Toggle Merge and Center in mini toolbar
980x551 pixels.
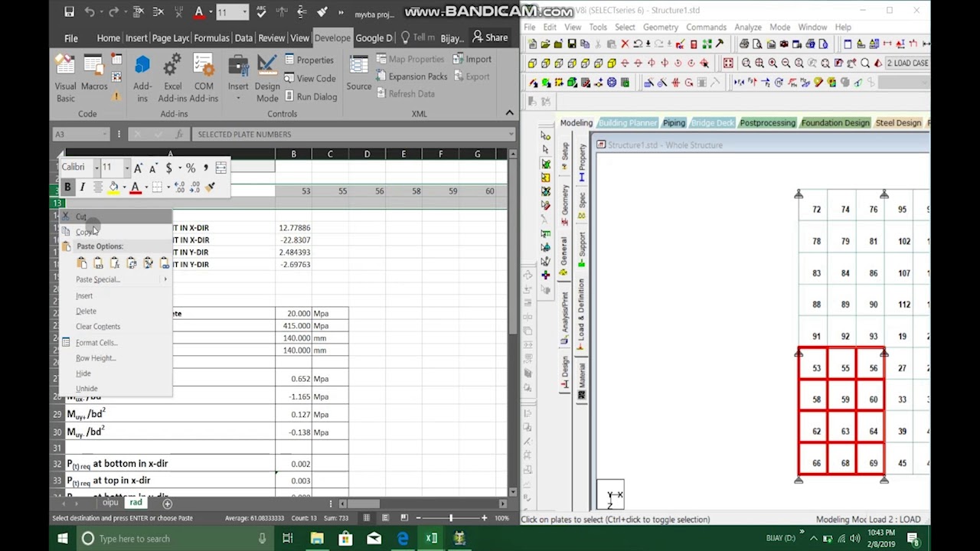point(220,168)
